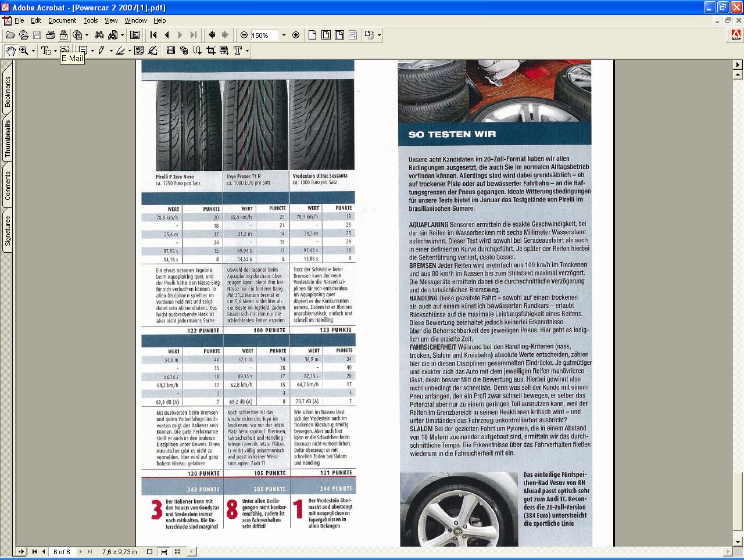Select the Highlight tool
This screenshot has width=744, height=560.
[120, 51]
